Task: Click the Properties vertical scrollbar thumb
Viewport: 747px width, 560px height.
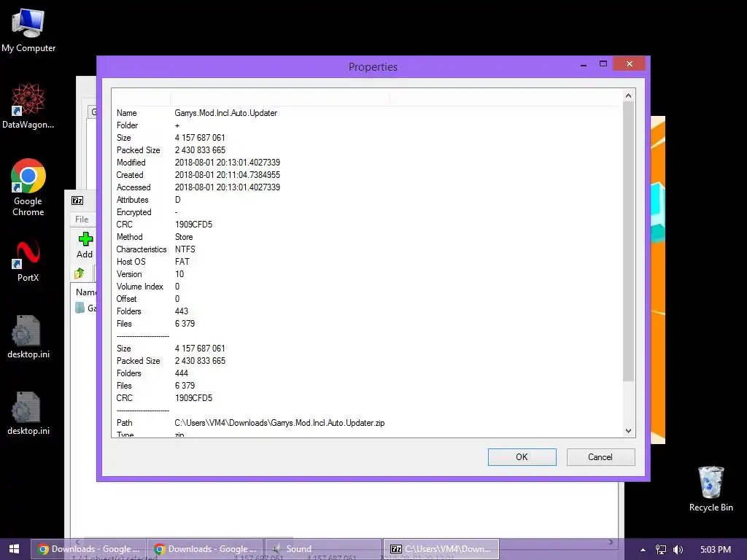Action: click(x=628, y=241)
